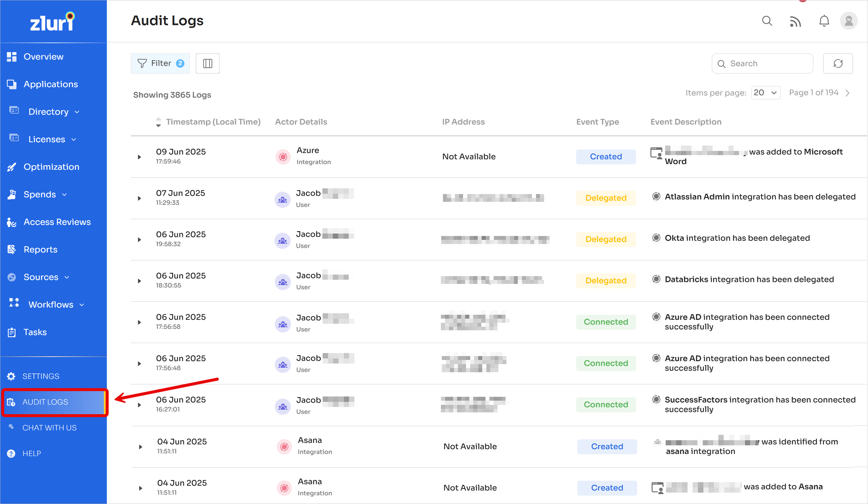Viewport: 868px width, 504px height.
Task: Click the Optimization rocket icon
Action: point(12,167)
